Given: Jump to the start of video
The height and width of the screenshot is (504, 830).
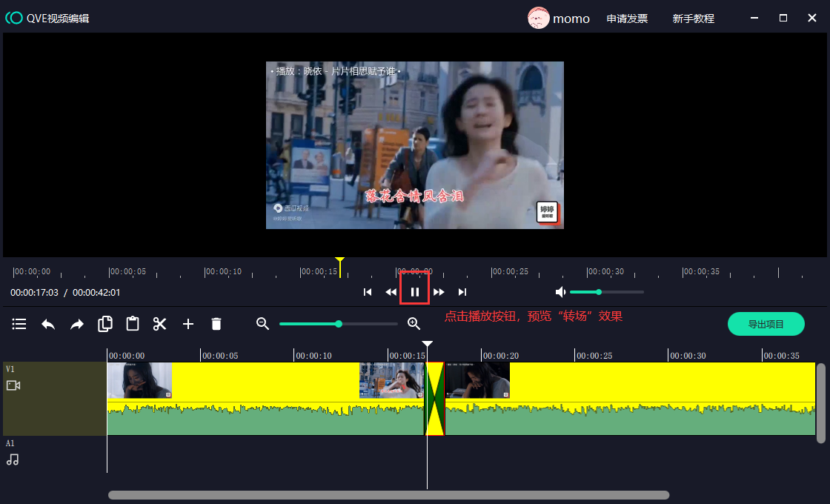Looking at the screenshot, I should (368, 292).
